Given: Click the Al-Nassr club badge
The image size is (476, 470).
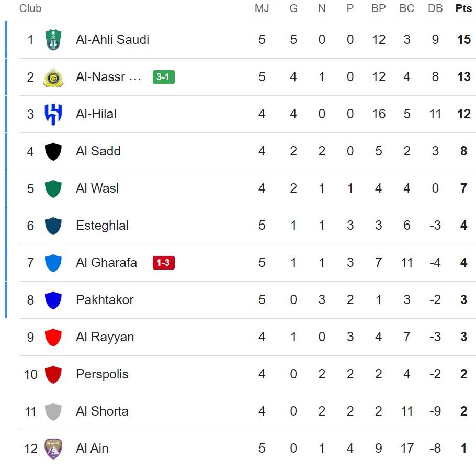Looking at the screenshot, I should pyautogui.click(x=52, y=76).
